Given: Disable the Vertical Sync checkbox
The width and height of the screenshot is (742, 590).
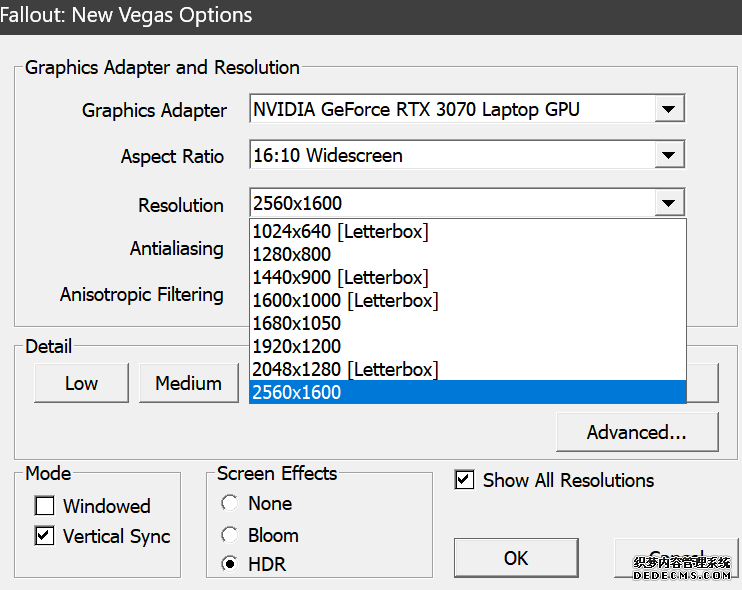Looking at the screenshot, I should point(44,536).
